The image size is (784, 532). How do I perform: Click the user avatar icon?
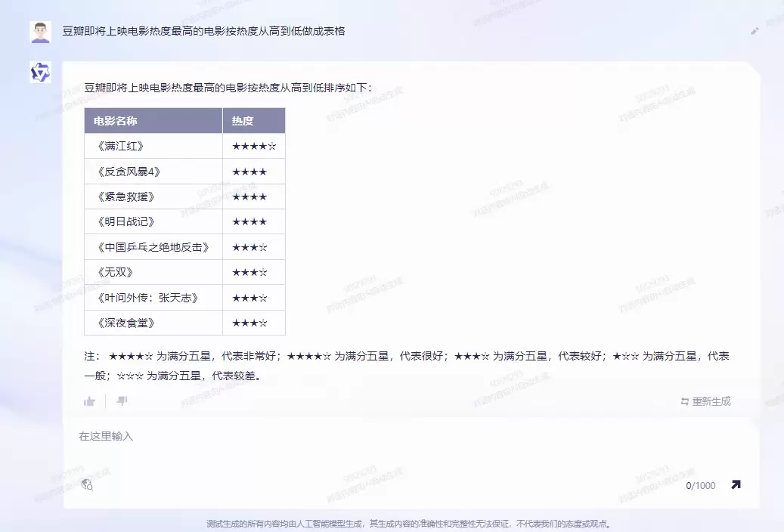[41, 32]
